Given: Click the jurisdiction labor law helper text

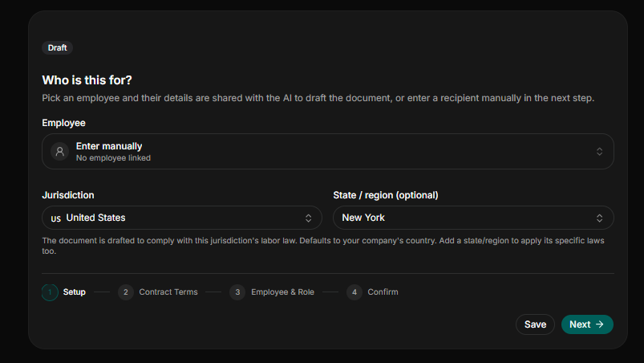Looking at the screenshot, I should pyautogui.click(x=323, y=246).
